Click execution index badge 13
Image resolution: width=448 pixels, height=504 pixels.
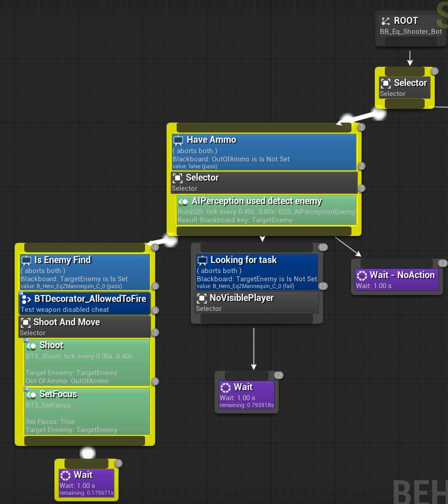click(442, 263)
